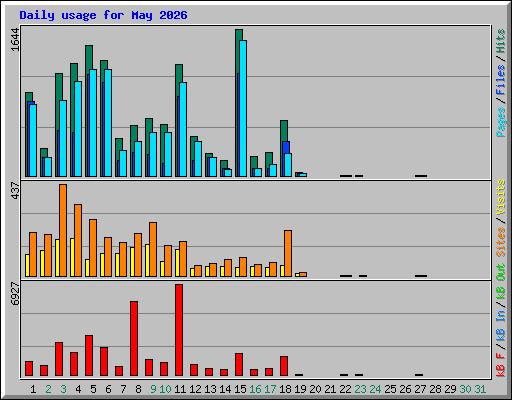Viewport: 512px width, 400px height.
Task: Click the red kB bar for day 8
Action: (134, 339)
